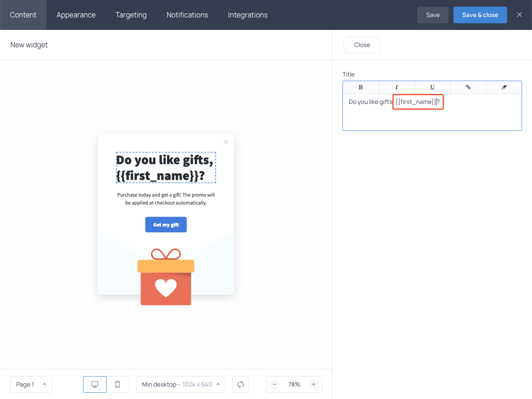Switch preview to desktop view
This screenshot has height=399, width=532.
[95, 384]
